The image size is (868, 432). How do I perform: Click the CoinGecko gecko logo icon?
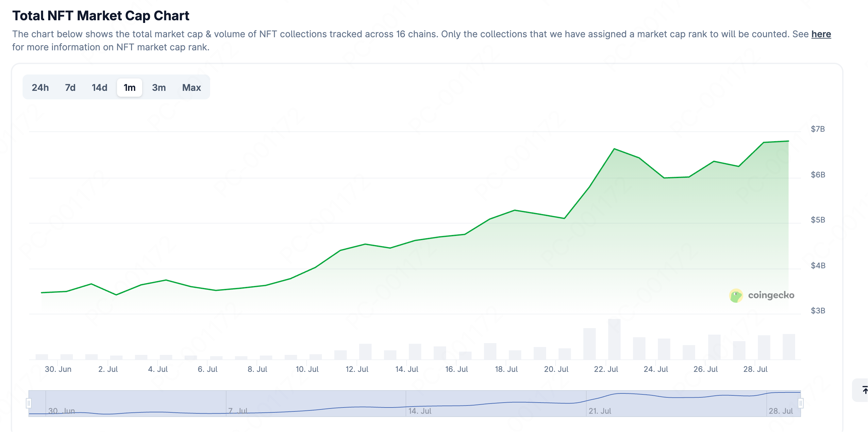tap(736, 295)
